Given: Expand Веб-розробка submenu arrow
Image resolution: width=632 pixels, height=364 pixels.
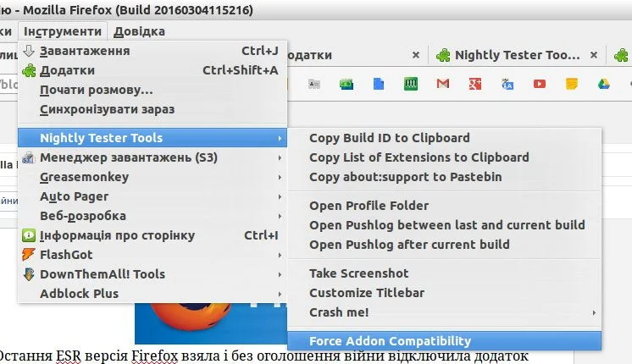Looking at the screenshot, I should [280, 216].
